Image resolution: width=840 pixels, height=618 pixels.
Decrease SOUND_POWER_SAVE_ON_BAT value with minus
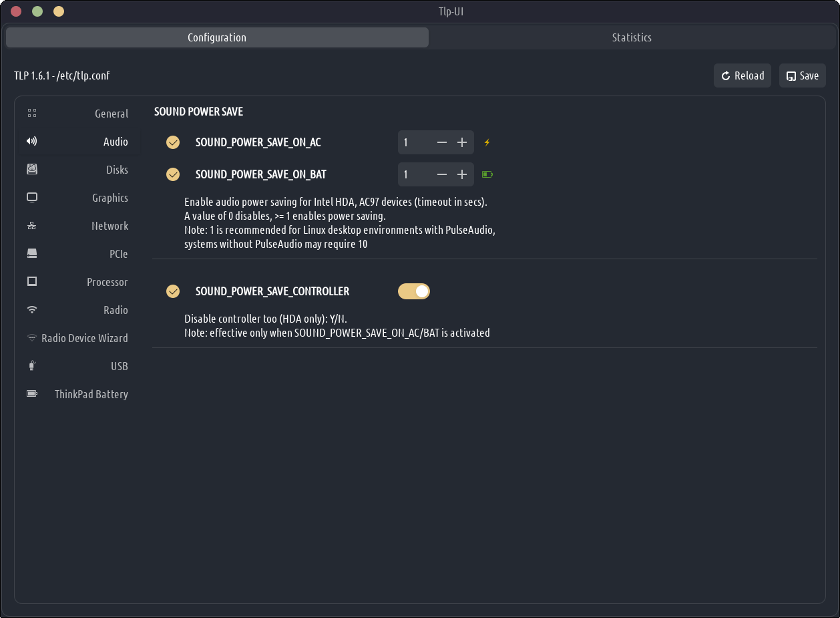tap(442, 174)
